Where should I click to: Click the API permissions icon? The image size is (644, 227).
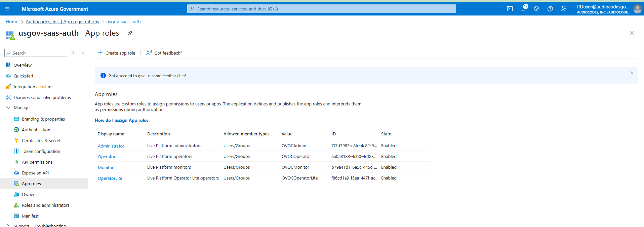[x=16, y=162]
